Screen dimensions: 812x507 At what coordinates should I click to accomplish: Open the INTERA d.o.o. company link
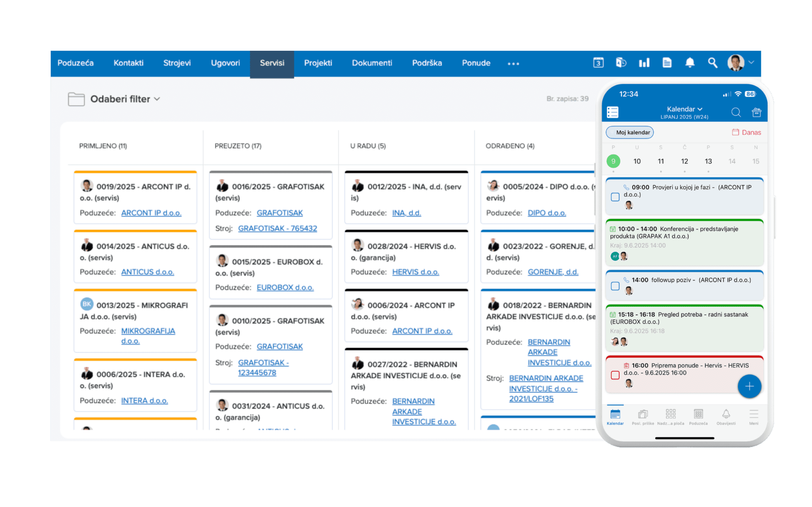tap(145, 400)
